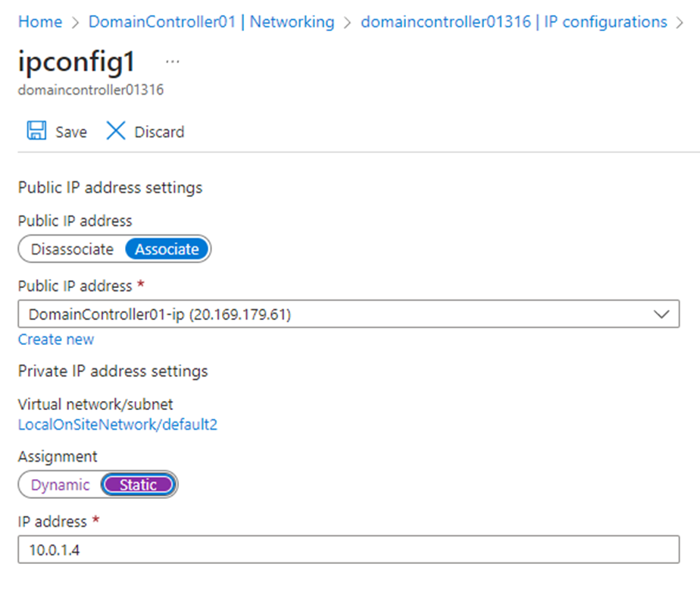Open the Public IP address dropdown
The height and width of the screenshot is (592, 700).
pyautogui.click(x=348, y=314)
